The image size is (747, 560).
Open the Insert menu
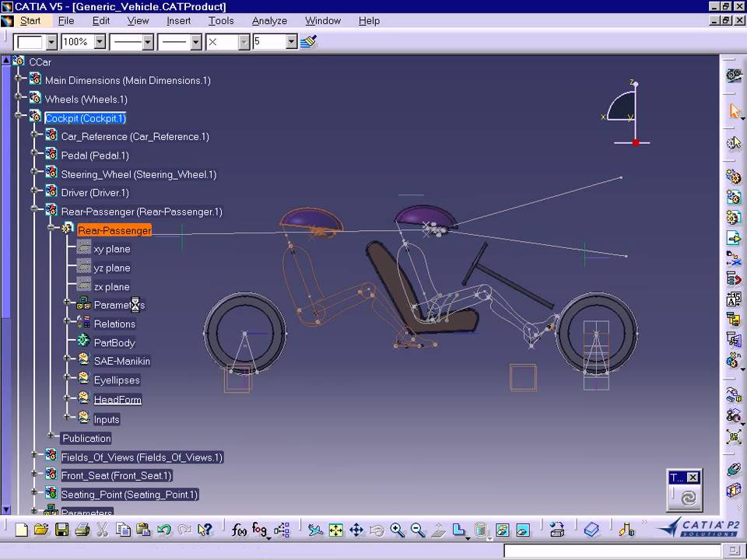point(178,21)
